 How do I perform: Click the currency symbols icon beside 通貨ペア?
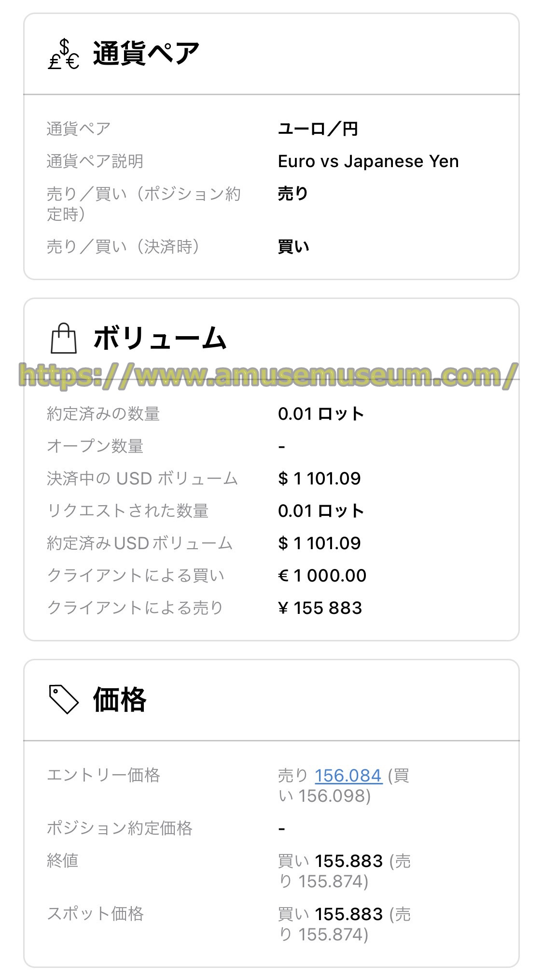pyautogui.click(x=64, y=54)
